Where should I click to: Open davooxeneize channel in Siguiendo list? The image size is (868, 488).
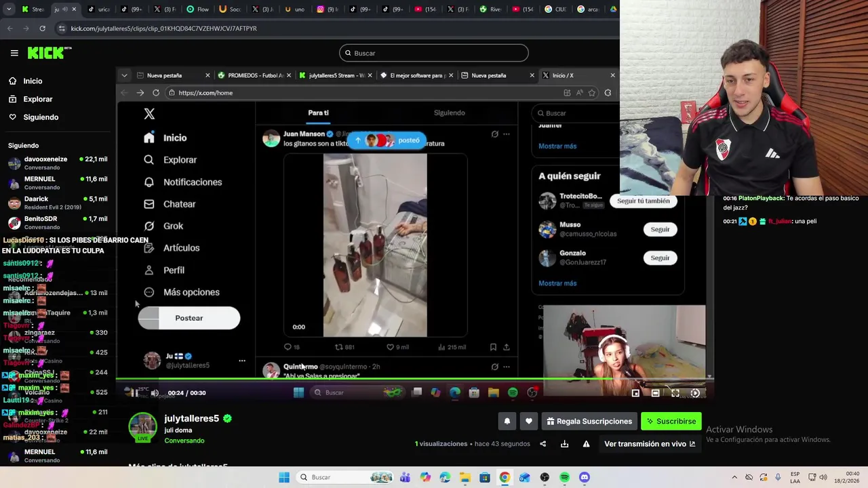click(x=58, y=163)
